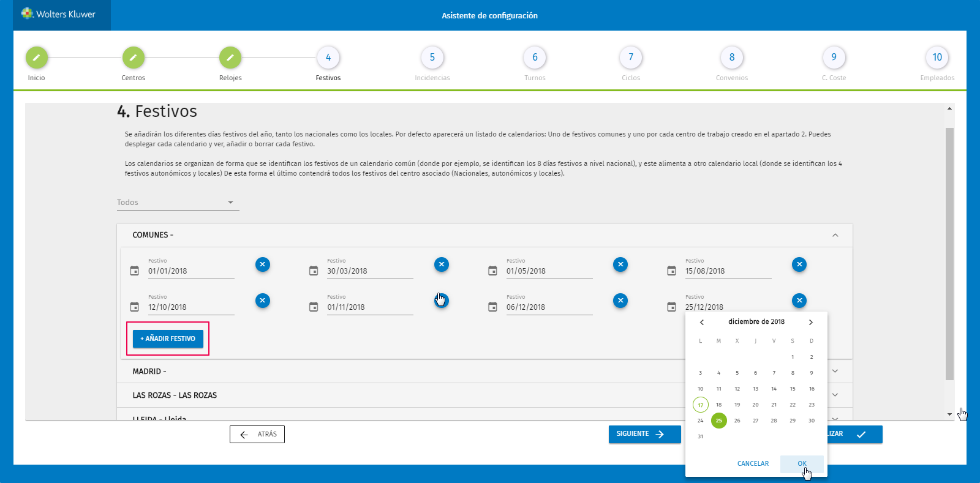
Task: Open calendar icon next to 01/05/2018
Action: [492, 271]
